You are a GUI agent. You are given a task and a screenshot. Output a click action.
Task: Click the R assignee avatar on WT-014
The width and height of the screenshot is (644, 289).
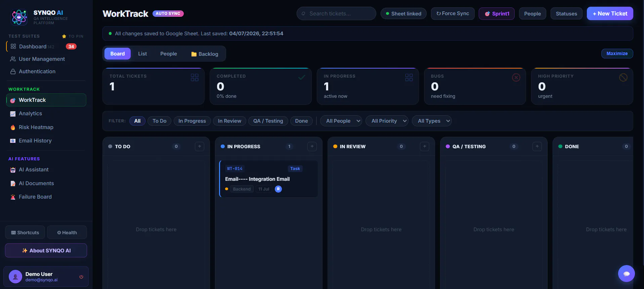point(278,189)
